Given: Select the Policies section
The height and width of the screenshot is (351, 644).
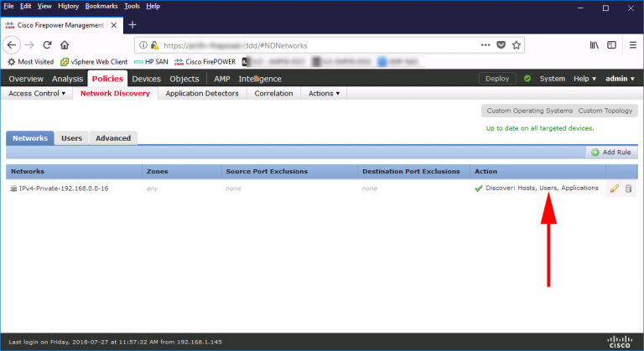Looking at the screenshot, I should point(107,79).
